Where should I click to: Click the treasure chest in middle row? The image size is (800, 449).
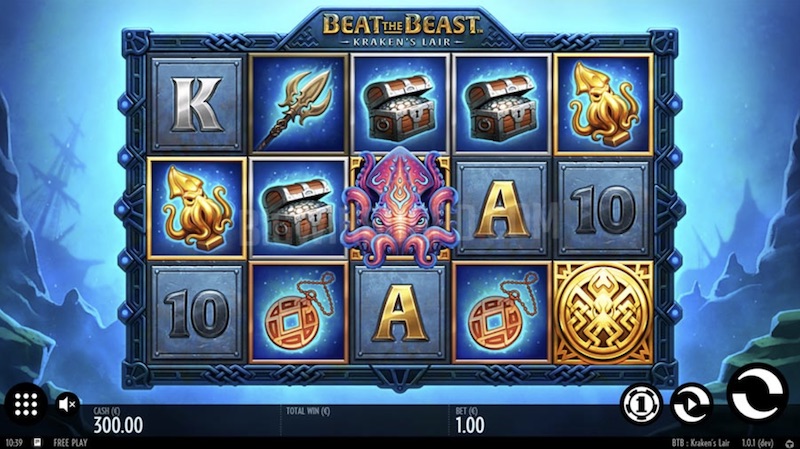coord(298,208)
